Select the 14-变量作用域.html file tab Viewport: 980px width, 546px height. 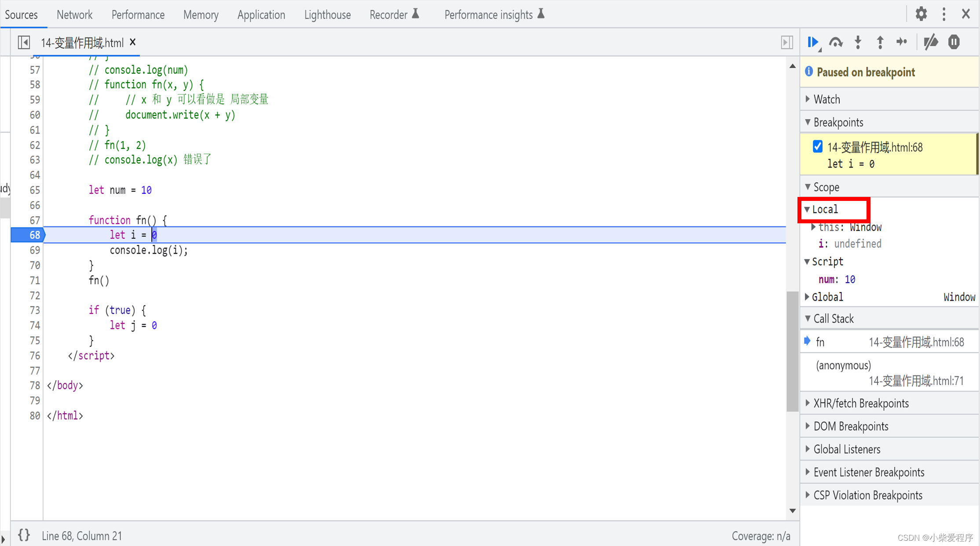[82, 43]
